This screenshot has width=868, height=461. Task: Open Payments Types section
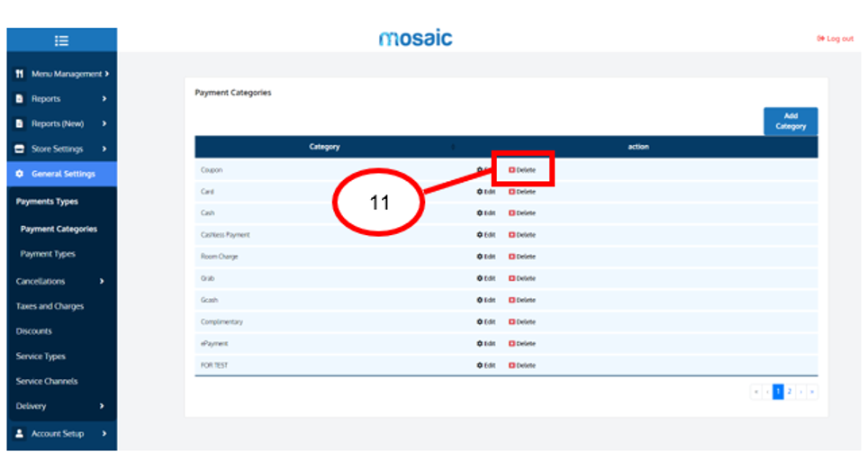click(47, 202)
